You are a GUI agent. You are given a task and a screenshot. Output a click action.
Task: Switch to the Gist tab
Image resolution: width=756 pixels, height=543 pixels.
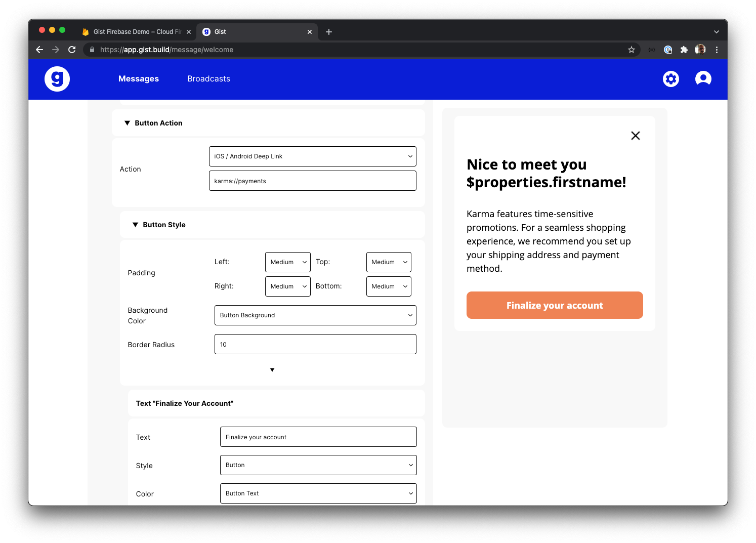pos(257,32)
